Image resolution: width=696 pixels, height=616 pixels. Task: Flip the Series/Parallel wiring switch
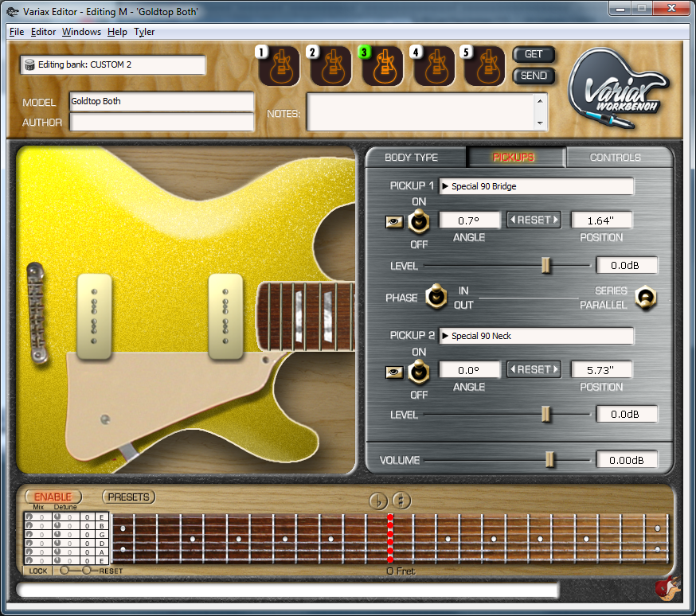[x=645, y=298]
